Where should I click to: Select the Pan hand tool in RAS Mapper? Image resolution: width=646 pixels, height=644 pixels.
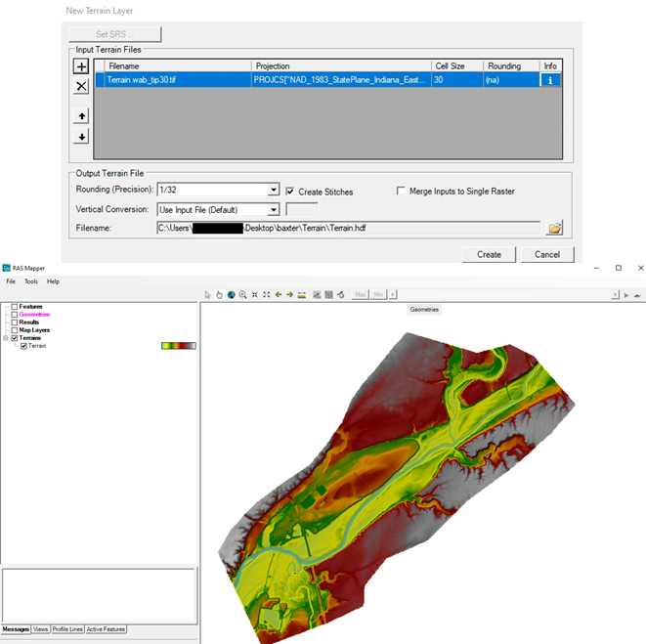tap(219, 294)
